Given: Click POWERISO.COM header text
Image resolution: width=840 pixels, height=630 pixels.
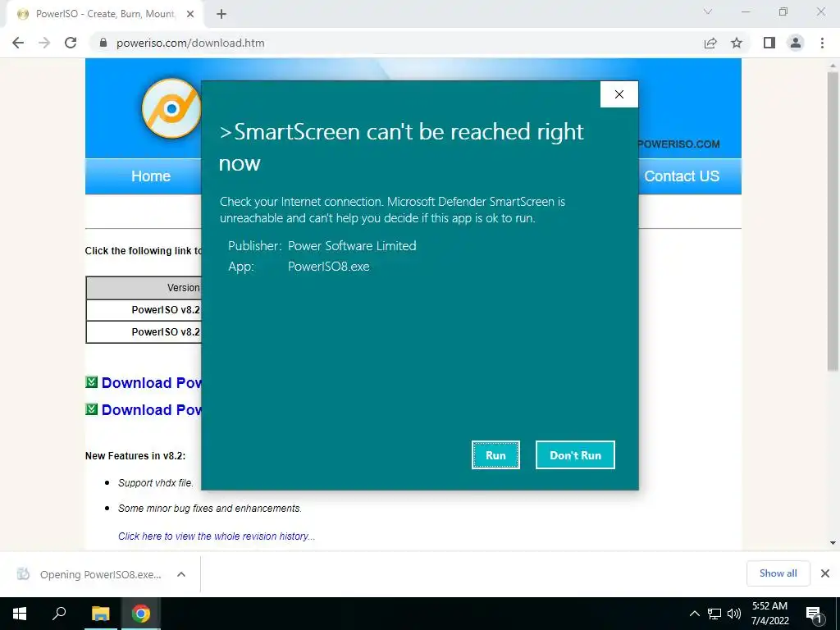Looking at the screenshot, I should (x=678, y=144).
